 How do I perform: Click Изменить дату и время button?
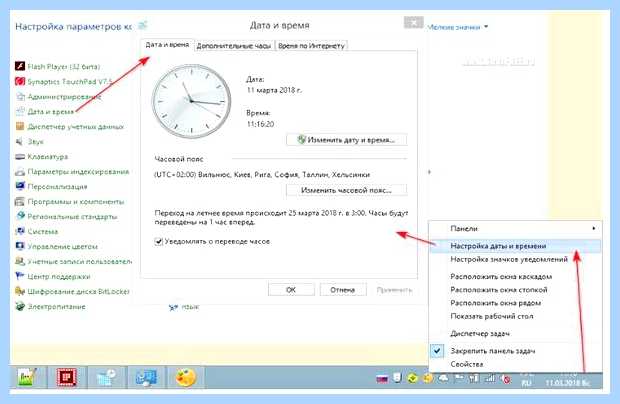tap(346, 140)
